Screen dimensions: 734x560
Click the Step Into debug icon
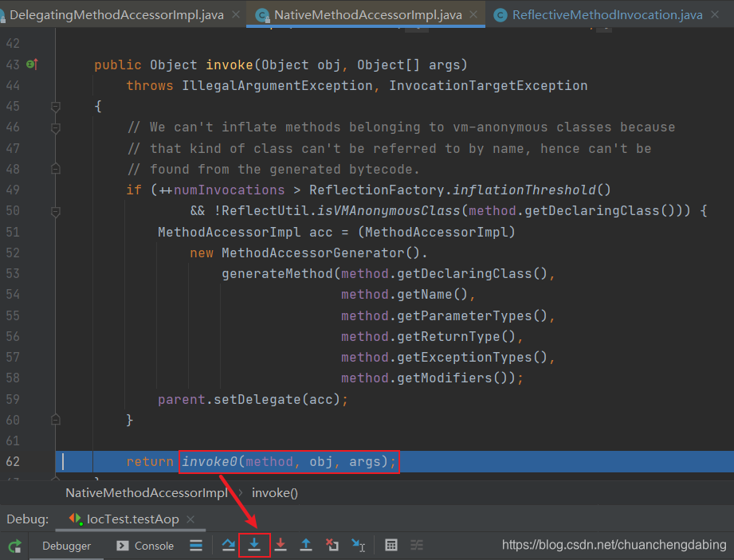click(254, 545)
